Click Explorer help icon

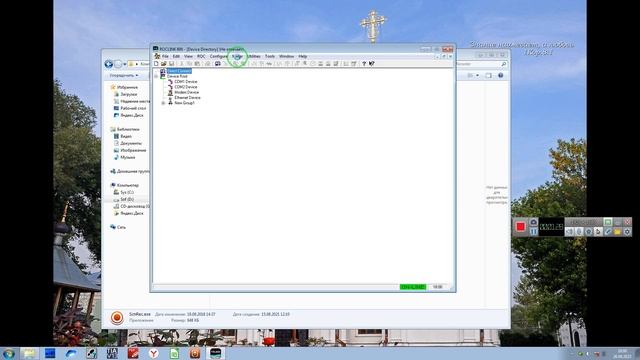(x=501, y=76)
